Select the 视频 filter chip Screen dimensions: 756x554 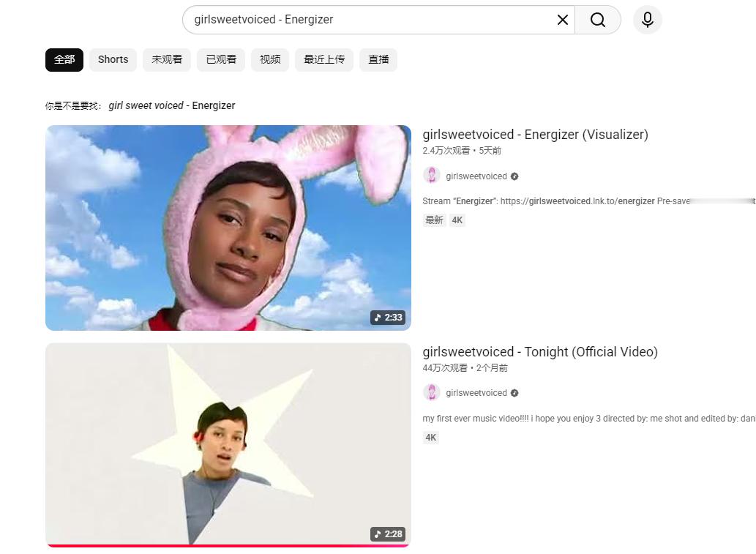pyautogui.click(x=270, y=60)
